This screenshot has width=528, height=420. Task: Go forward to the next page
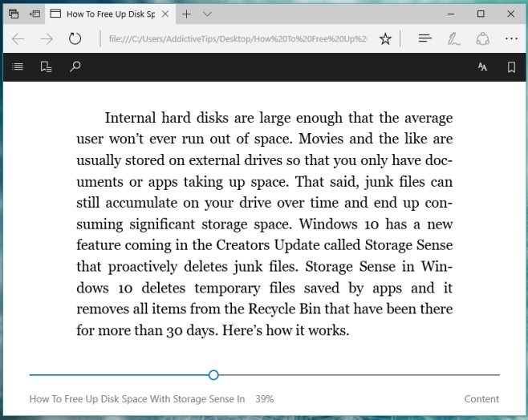pyautogui.click(x=47, y=39)
